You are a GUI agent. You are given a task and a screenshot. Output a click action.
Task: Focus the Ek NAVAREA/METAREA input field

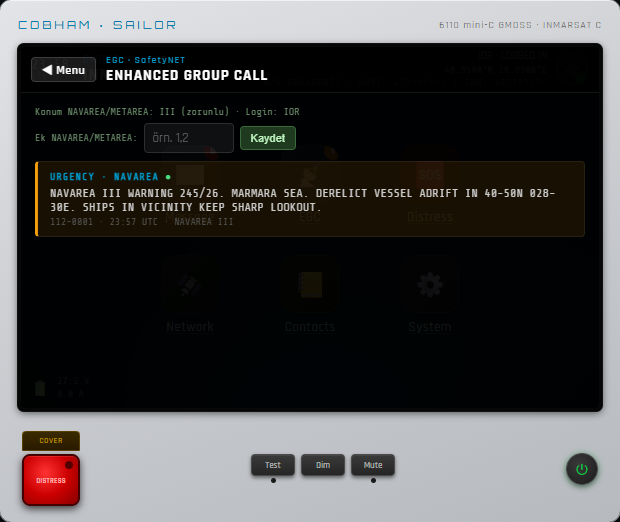coord(189,138)
